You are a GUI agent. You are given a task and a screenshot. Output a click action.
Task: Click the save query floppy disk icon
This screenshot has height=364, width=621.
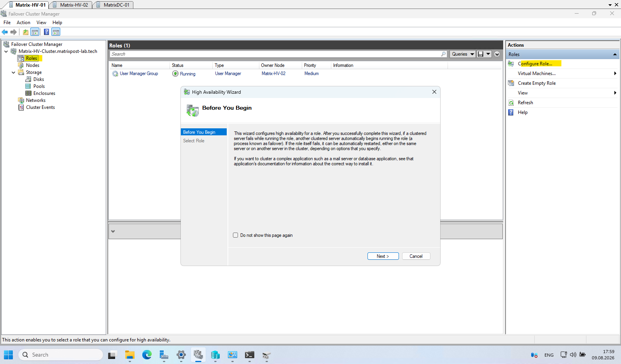(481, 54)
